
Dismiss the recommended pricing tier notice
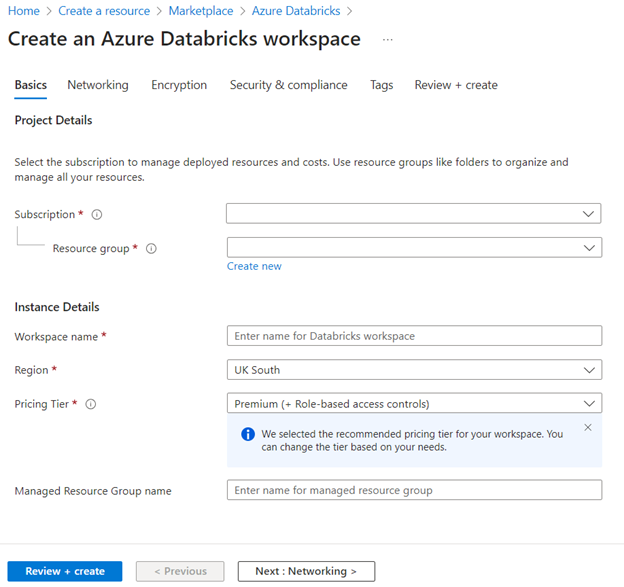(587, 427)
